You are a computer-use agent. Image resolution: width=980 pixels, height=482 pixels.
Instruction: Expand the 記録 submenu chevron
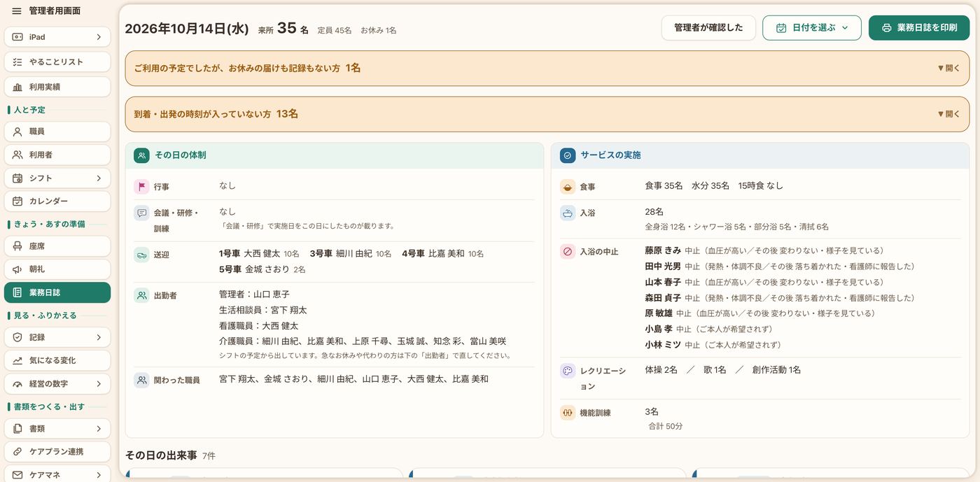99,337
